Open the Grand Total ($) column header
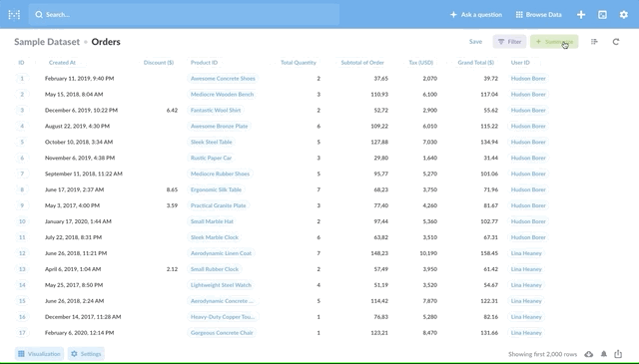The height and width of the screenshot is (364, 639). (x=475, y=62)
